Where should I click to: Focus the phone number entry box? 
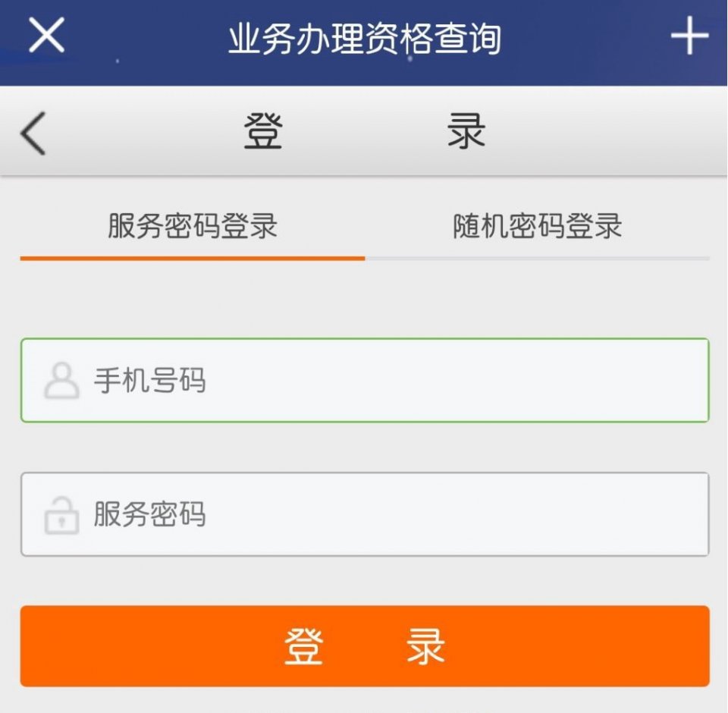pos(364,379)
